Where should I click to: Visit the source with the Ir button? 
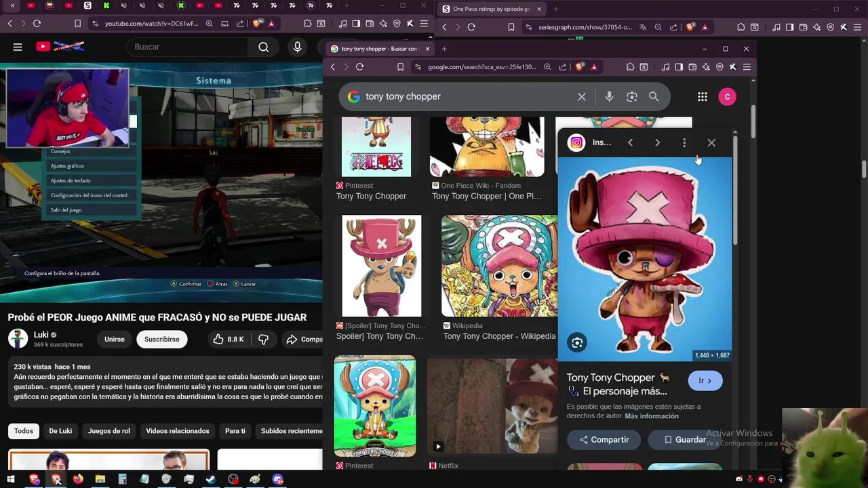click(x=705, y=381)
